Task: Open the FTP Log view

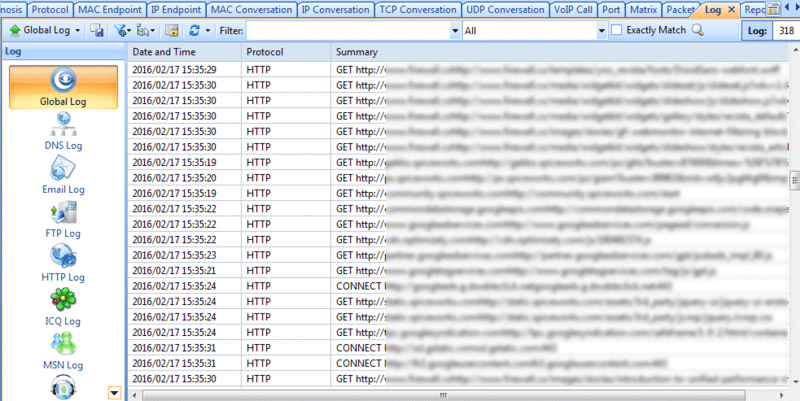Action: [63, 219]
